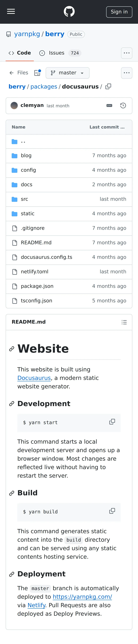Switch to the Issues tab
This screenshot has width=138, height=644.
(x=56, y=53)
